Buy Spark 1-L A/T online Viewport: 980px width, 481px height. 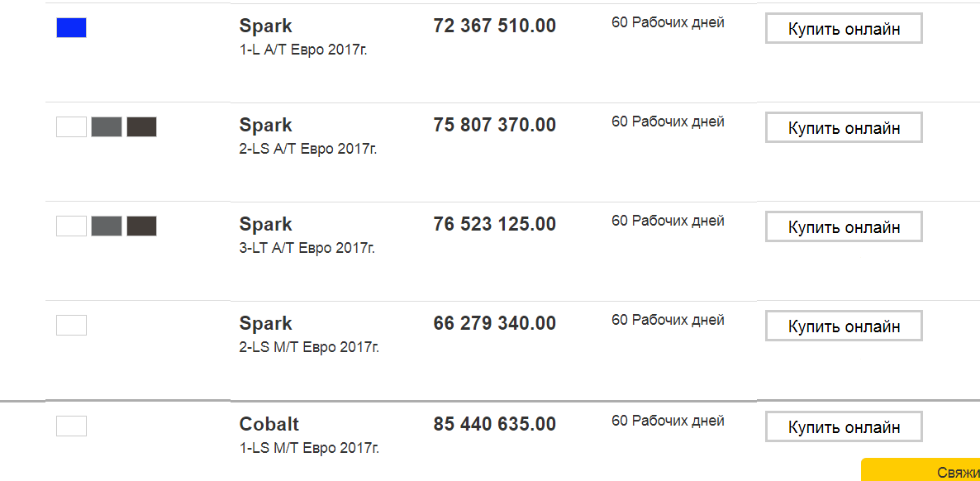(844, 29)
